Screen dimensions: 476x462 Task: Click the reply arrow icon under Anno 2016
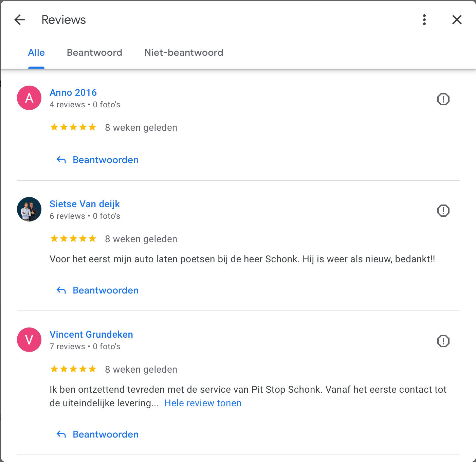[61, 160]
